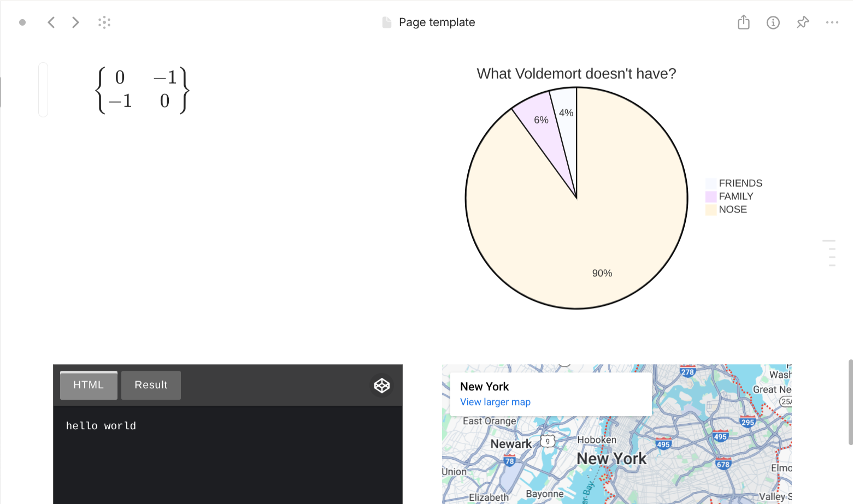Click the share export icon
Screen dimensions: 853x504
point(743,22)
